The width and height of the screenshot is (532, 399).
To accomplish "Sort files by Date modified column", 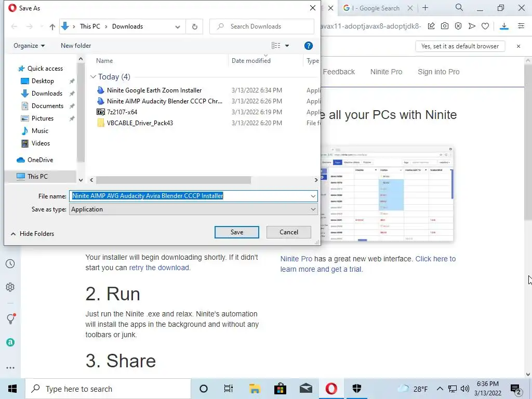I will point(251,61).
